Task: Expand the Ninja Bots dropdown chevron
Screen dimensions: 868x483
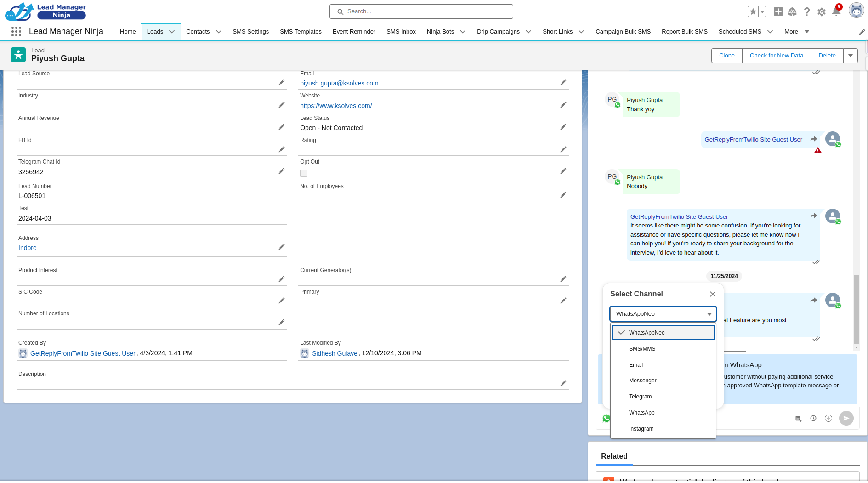Action: (463, 32)
